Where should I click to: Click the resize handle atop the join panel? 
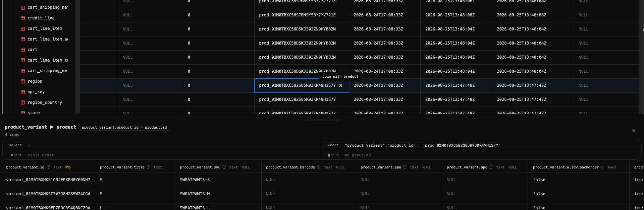(322, 120)
